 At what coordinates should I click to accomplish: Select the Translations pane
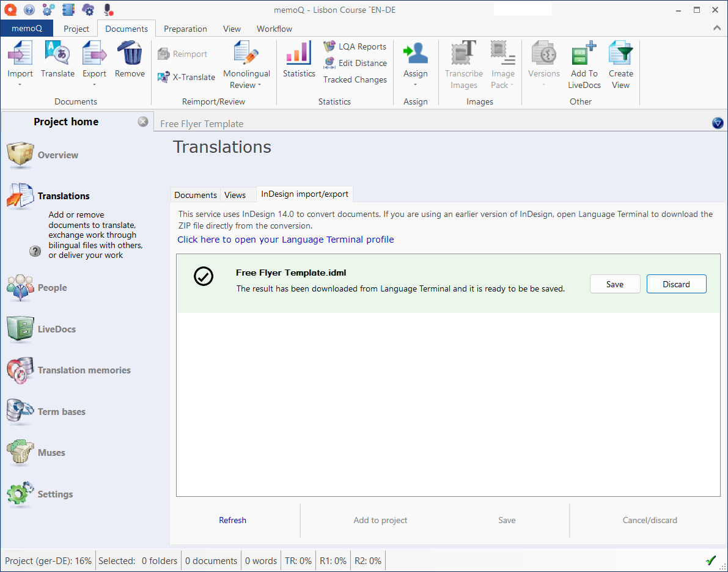tap(48, 196)
